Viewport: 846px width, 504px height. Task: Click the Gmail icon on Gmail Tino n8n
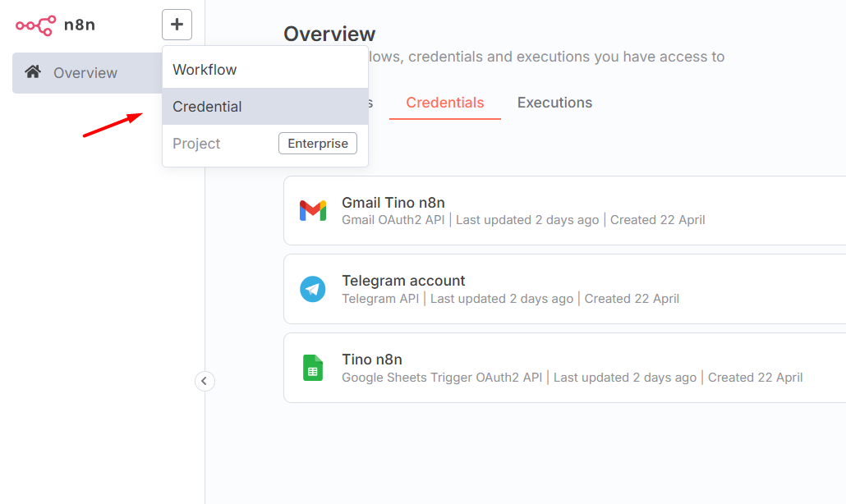click(313, 210)
